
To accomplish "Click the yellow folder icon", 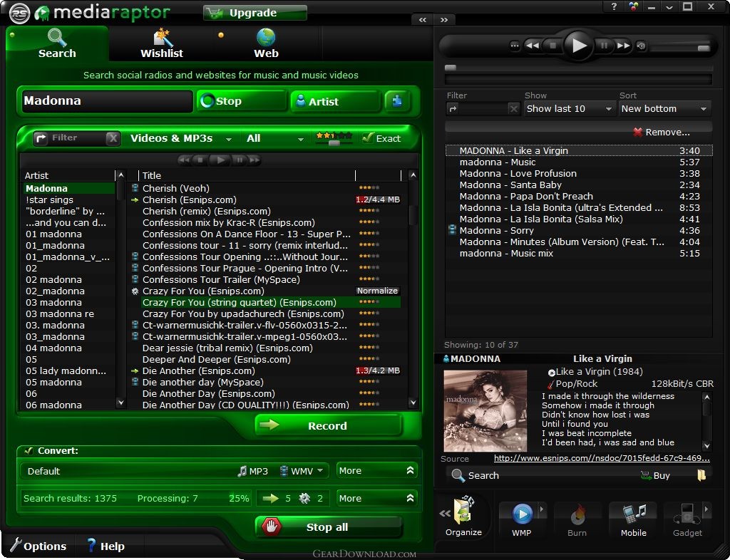I will 701,475.
